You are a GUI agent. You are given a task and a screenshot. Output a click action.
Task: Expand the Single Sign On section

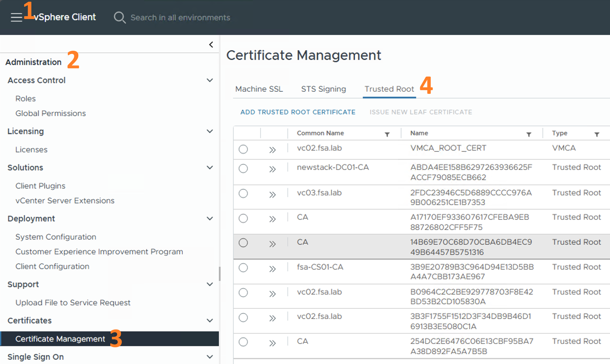[210, 357]
